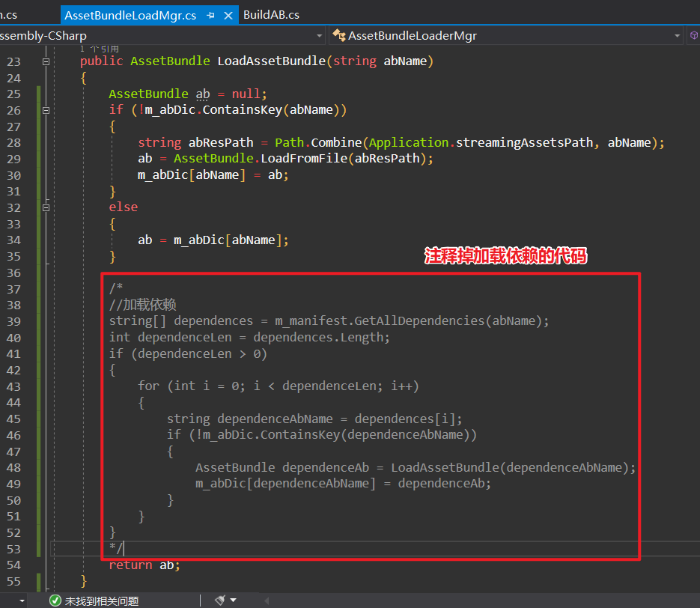Click the small dropdown arrow at bottom-left status bar

(21, 600)
